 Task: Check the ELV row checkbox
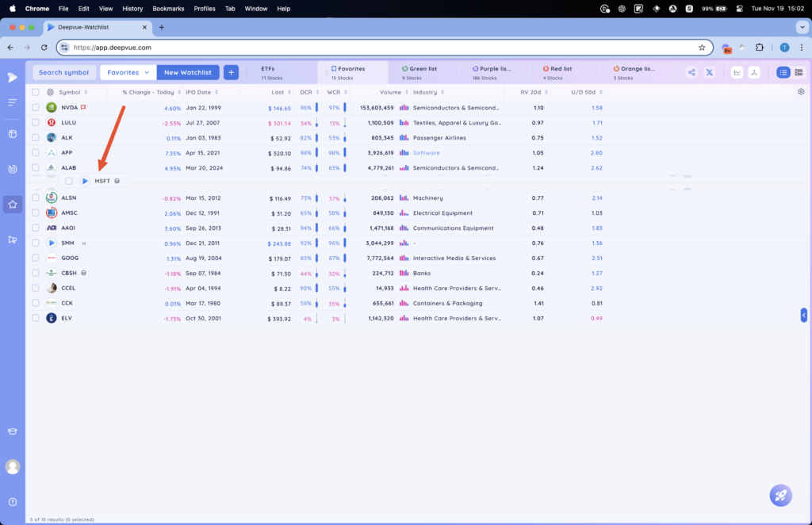[x=35, y=318]
